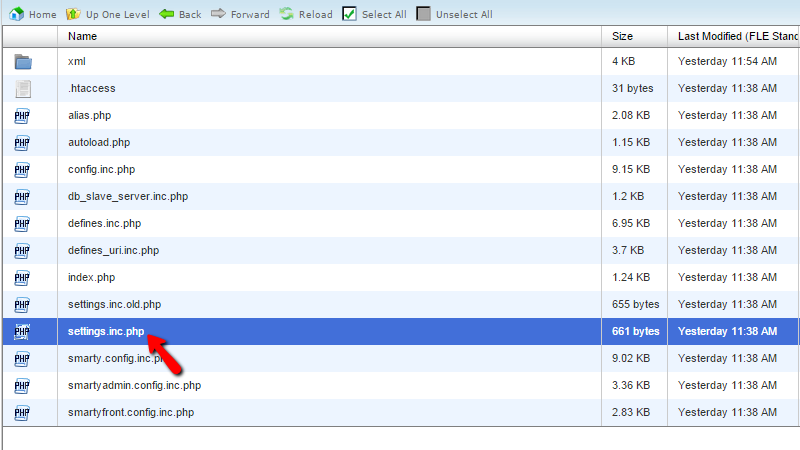Click PHP icon for index.php

[22, 278]
